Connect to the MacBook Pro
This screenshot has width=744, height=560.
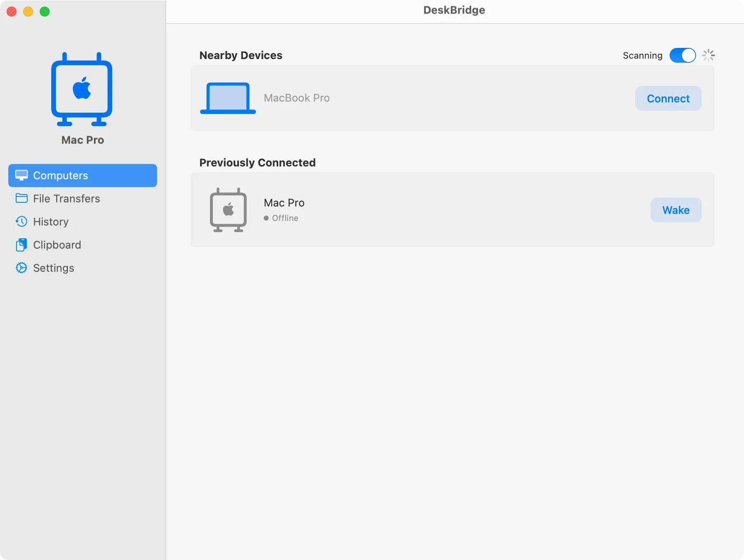pos(668,98)
